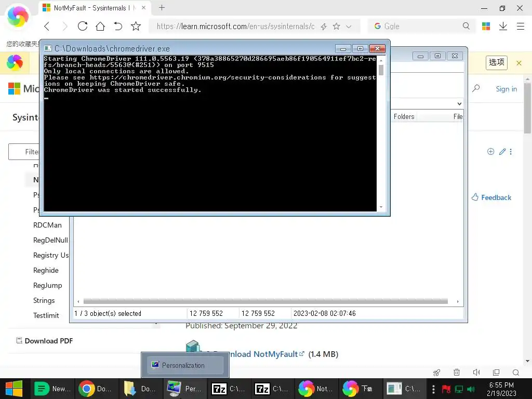This screenshot has width=532, height=399.
Task: Select Testlimit in the sidebar list
Action: click(46, 315)
